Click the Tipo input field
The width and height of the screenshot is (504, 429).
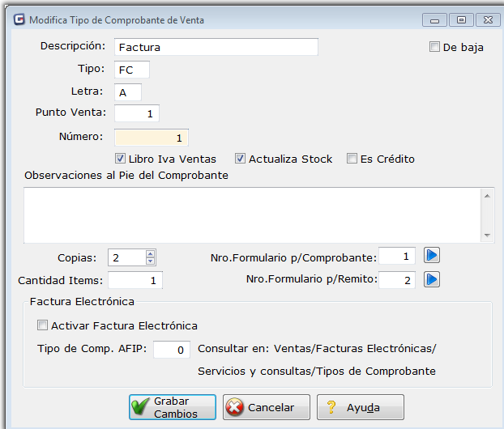pos(132,70)
